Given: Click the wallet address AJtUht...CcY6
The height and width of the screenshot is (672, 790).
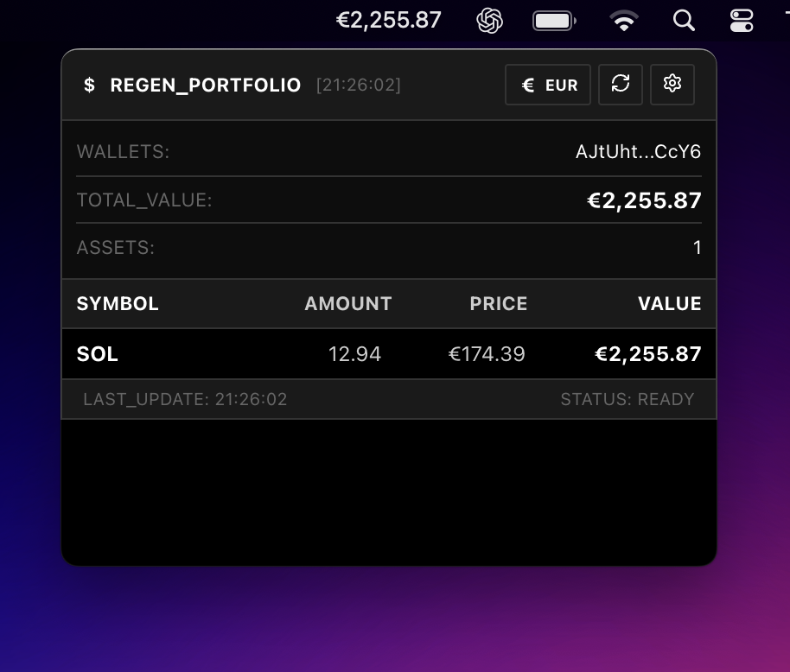Looking at the screenshot, I should coord(638,152).
